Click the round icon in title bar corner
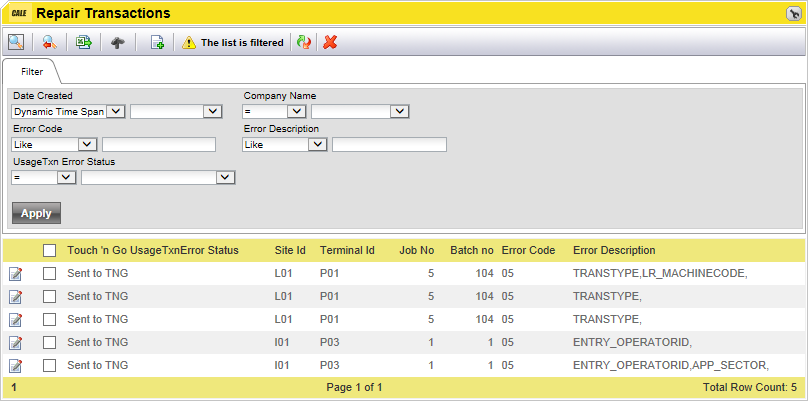 click(793, 14)
